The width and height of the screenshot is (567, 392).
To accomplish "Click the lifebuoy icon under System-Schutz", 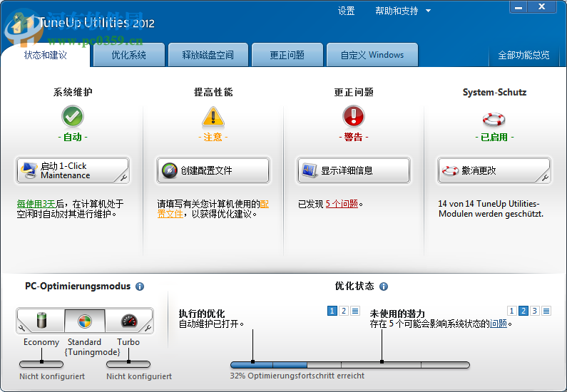I will tap(494, 119).
